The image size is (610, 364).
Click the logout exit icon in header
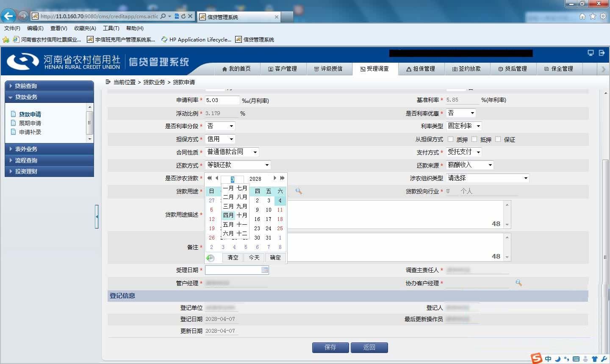point(602,53)
